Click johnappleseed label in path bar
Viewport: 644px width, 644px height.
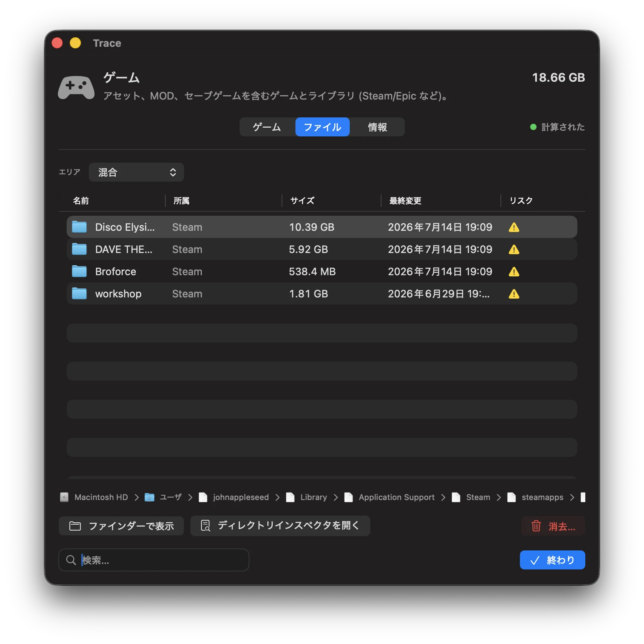(x=241, y=497)
